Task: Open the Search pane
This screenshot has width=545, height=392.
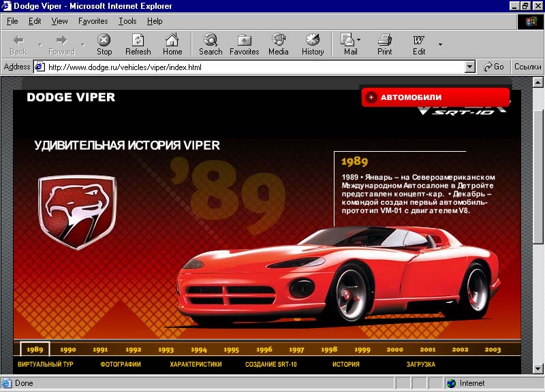Action: click(x=211, y=44)
